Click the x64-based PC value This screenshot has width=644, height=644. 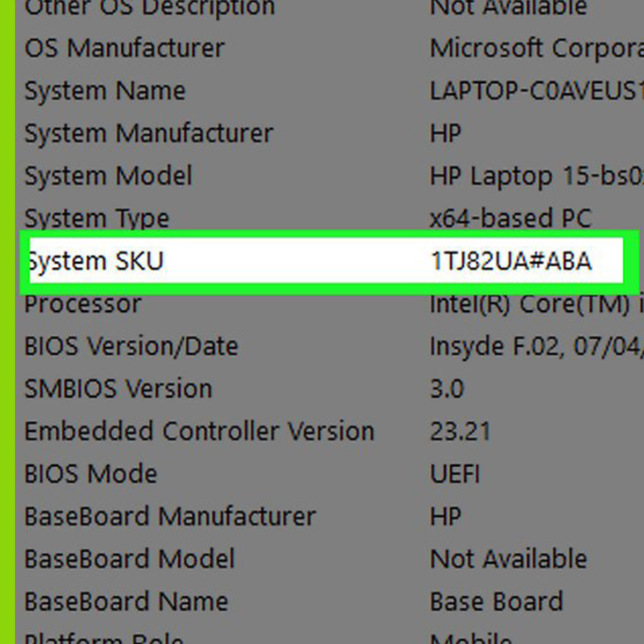point(510,218)
